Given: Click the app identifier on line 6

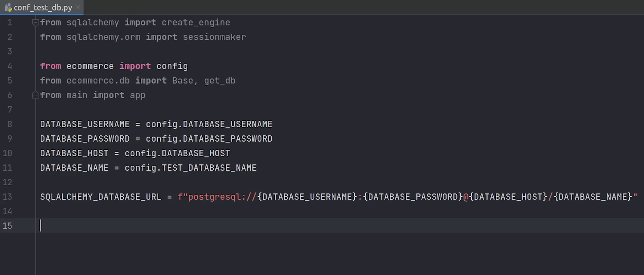Looking at the screenshot, I should [x=138, y=95].
